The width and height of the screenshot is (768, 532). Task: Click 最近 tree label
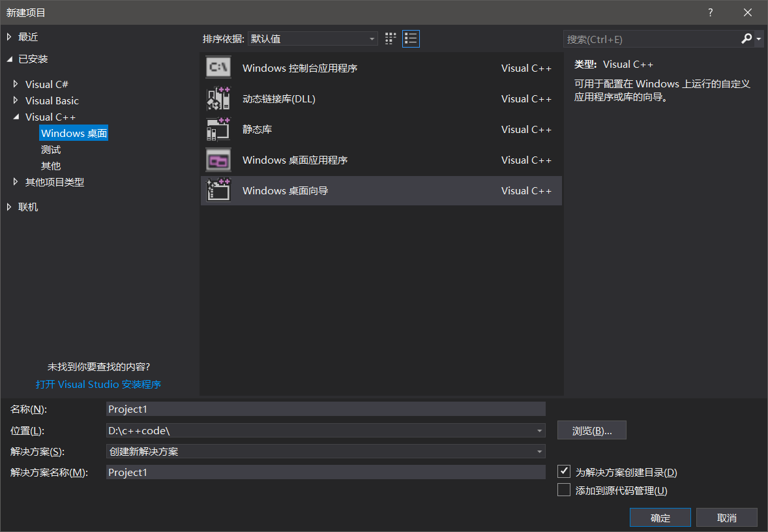[28, 37]
